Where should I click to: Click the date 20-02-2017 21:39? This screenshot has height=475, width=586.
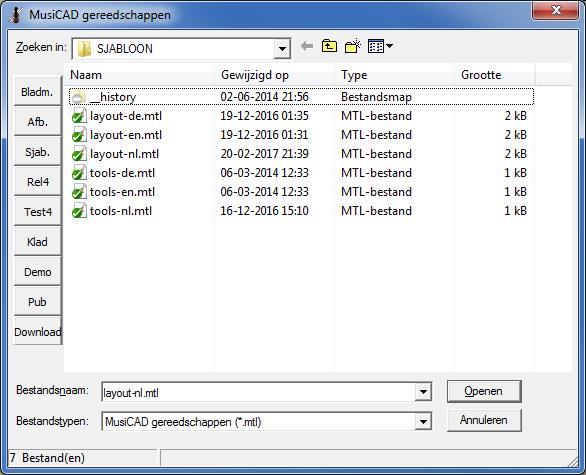click(x=264, y=154)
